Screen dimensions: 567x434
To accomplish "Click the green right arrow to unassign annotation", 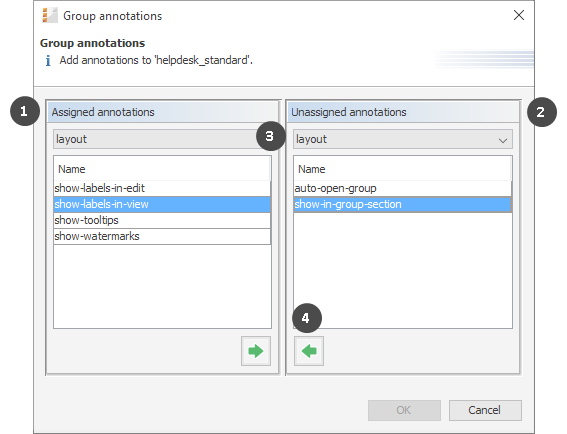I will tap(256, 351).
